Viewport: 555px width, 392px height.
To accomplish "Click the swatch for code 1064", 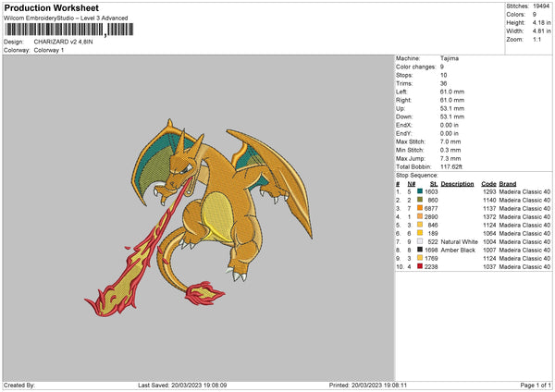I will 420,233.
